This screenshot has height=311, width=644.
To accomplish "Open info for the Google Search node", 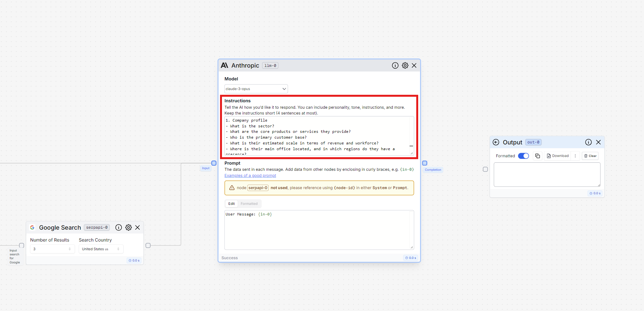I will [x=119, y=227].
